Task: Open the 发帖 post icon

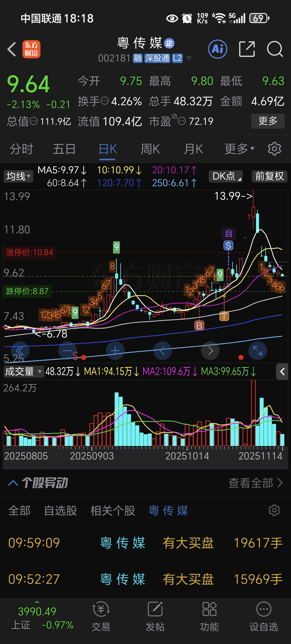Action: [x=155, y=616]
